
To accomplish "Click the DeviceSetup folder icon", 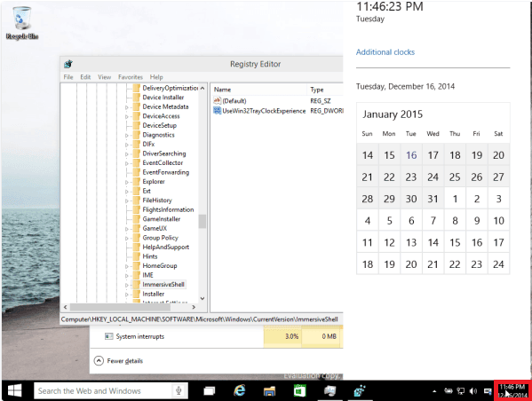I will pos(137,125).
